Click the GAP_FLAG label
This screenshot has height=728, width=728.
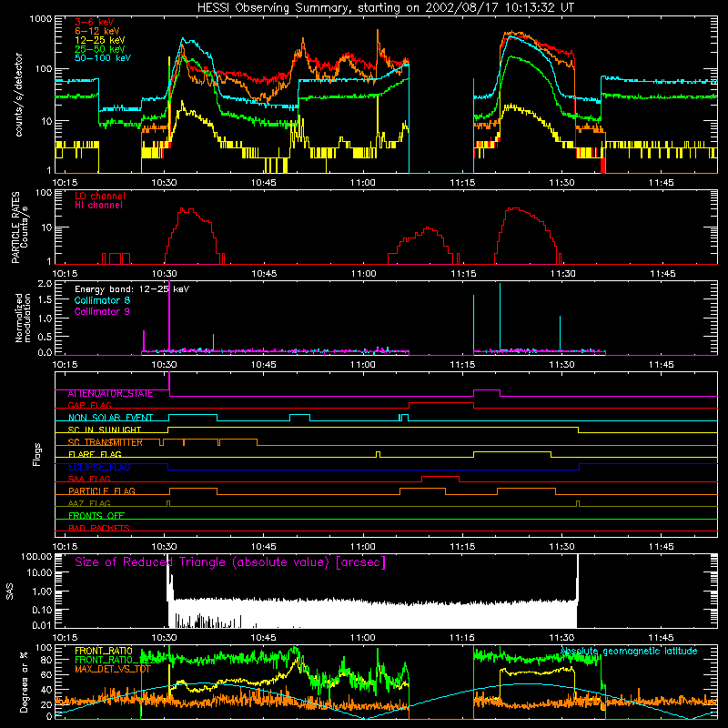point(89,405)
